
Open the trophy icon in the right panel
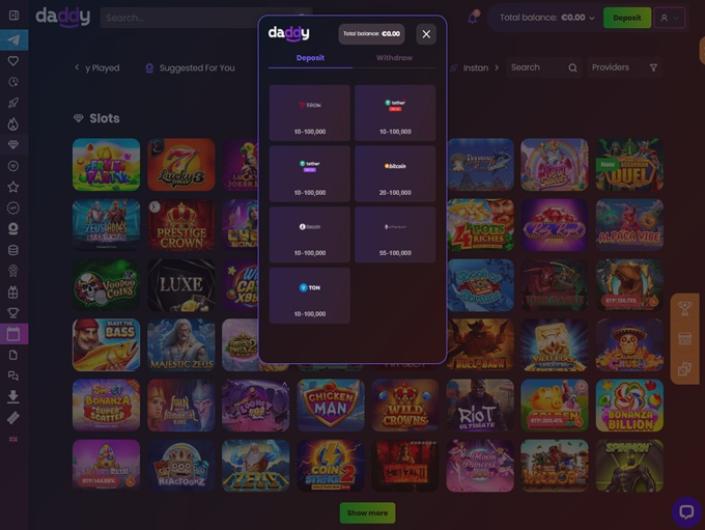[x=684, y=309]
